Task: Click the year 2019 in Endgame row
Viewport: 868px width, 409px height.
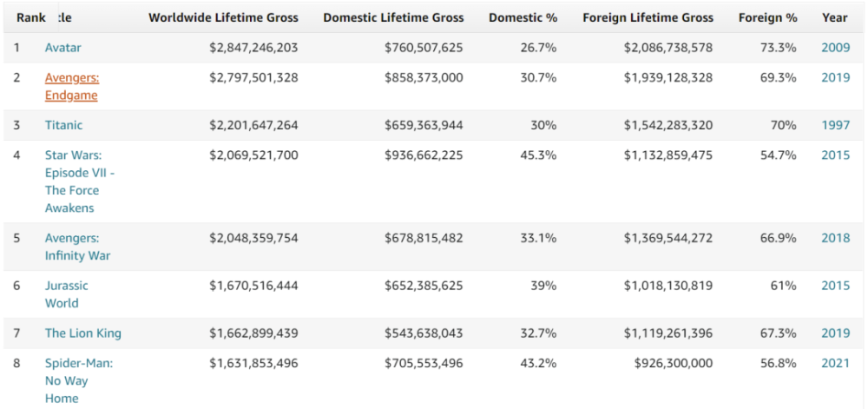Action: coord(836,77)
